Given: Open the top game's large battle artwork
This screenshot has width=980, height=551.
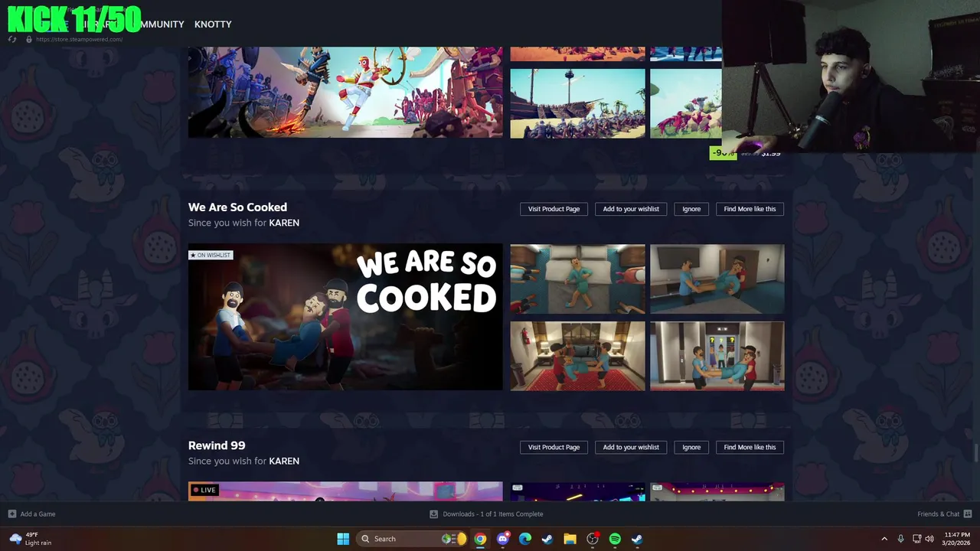Looking at the screenshot, I should click(345, 93).
